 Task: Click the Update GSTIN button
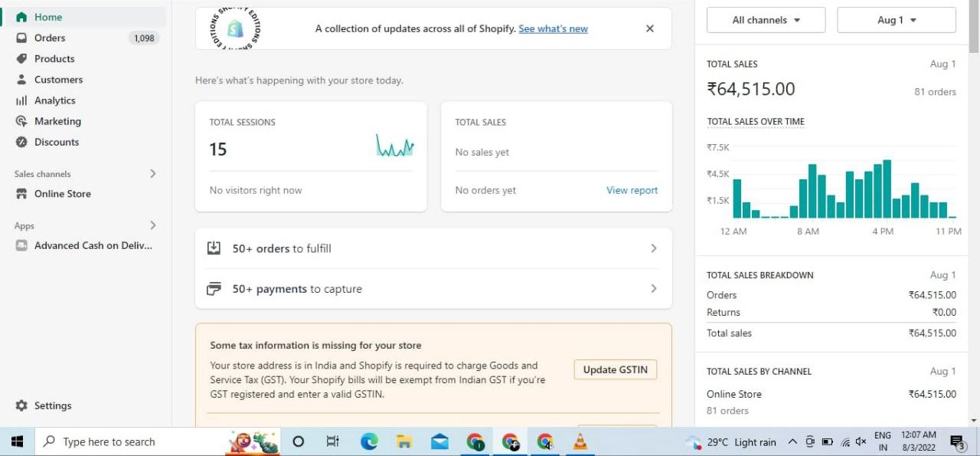click(615, 369)
